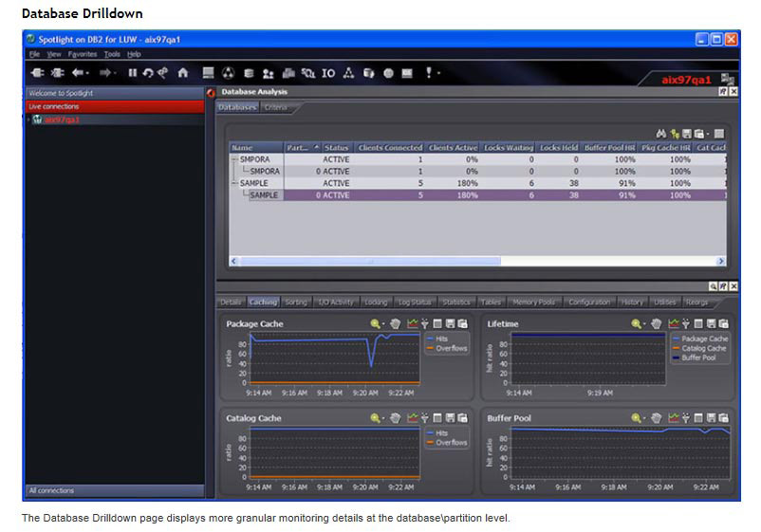
Task: Open zoom dropdown arrow in Lifetime chart
Action: [x=644, y=324]
